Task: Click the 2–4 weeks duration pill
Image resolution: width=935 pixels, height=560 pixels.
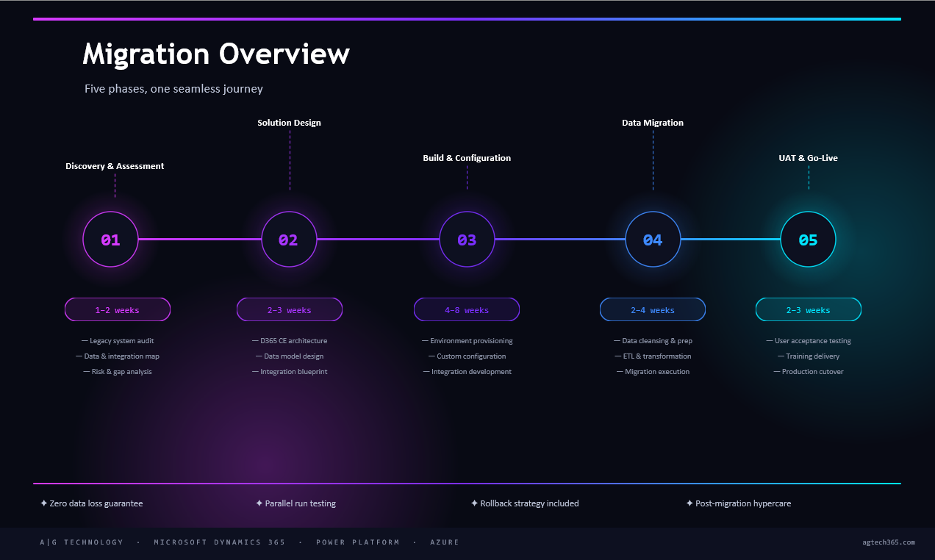Action: (x=653, y=310)
